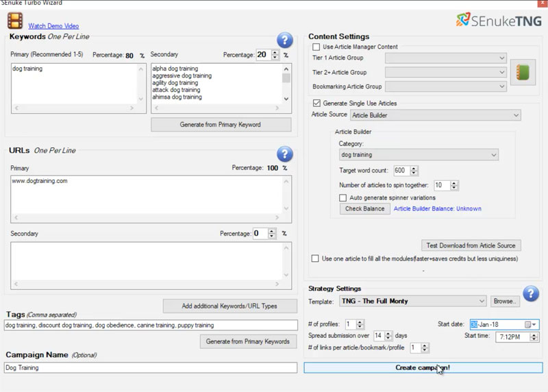Click the Start date field

pos(505,325)
